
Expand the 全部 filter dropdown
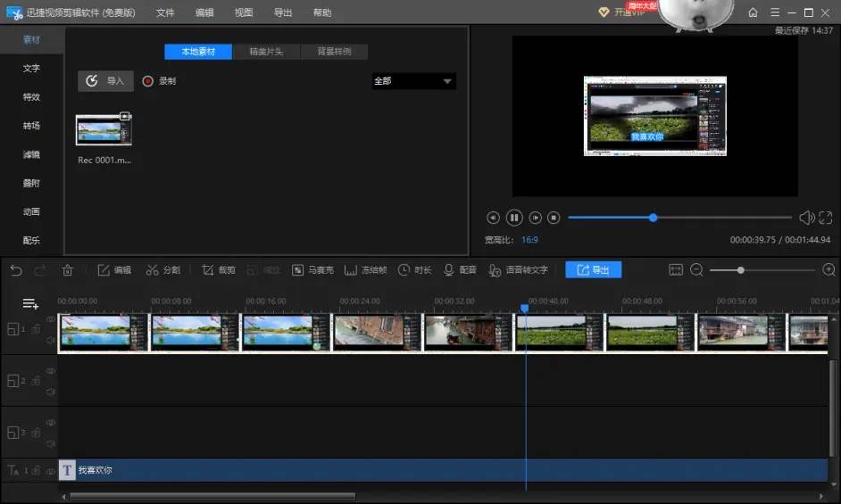click(x=413, y=81)
